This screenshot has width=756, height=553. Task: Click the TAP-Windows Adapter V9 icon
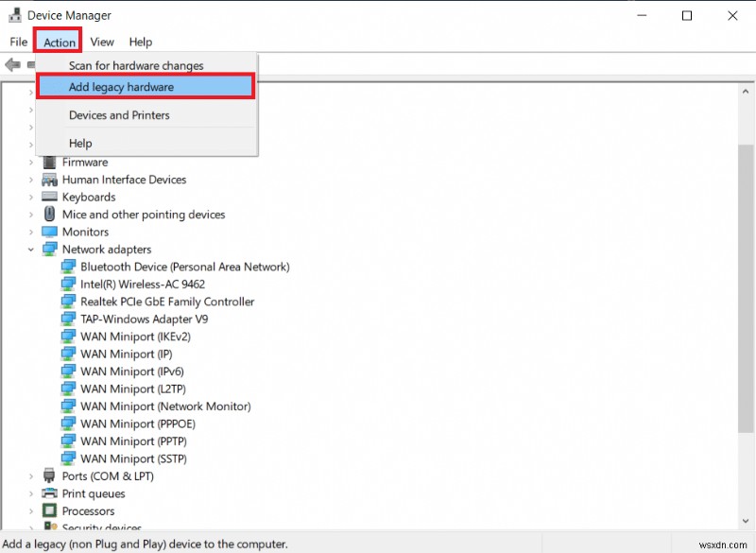68,319
